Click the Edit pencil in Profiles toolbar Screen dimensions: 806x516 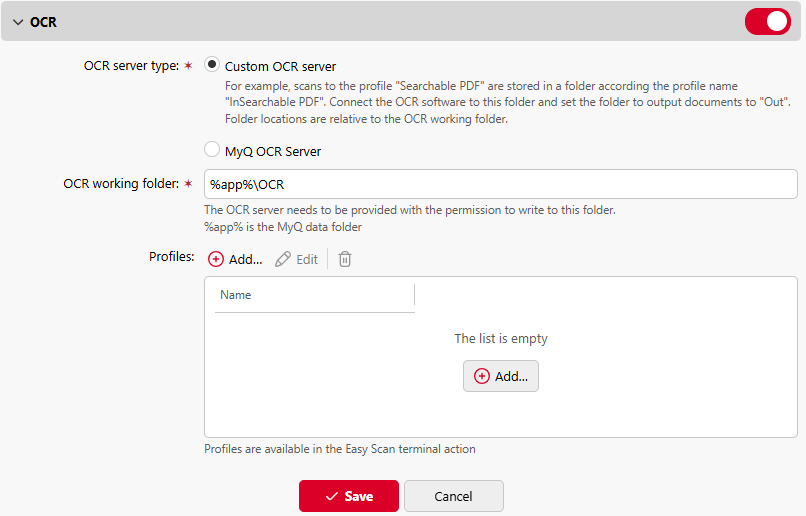(297, 259)
